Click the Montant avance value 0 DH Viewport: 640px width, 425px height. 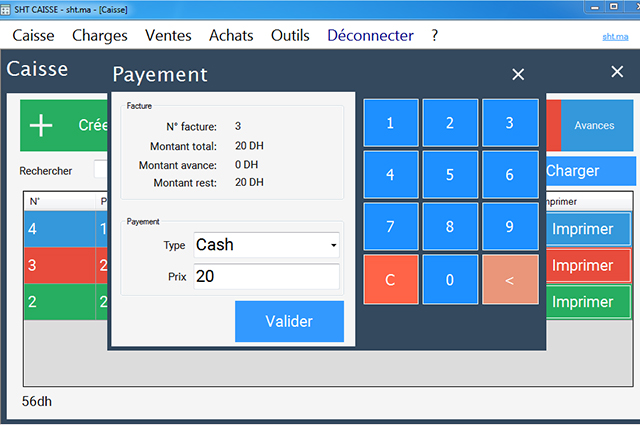(x=246, y=165)
